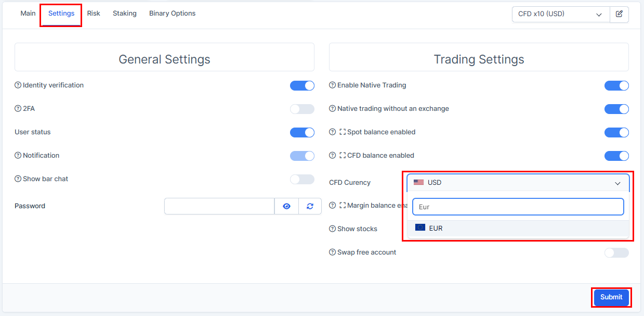644x316 pixels.
Task: Enable the 2FA toggle
Action: [302, 109]
